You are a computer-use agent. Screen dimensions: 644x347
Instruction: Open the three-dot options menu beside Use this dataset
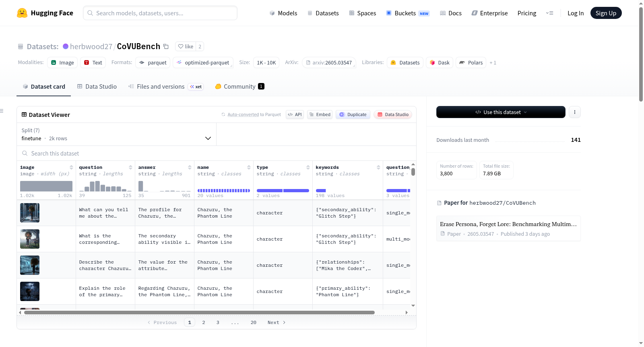pyautogui.click(x=575, y=112)
